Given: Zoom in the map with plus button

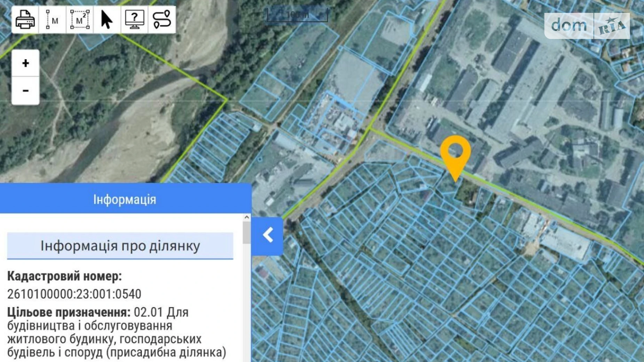Looking at the screenshot, I should (x=25, y=63).
